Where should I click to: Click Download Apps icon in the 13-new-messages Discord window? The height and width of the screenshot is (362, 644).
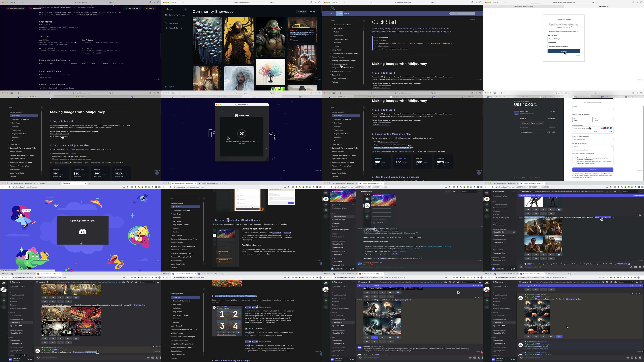(326, 307)
